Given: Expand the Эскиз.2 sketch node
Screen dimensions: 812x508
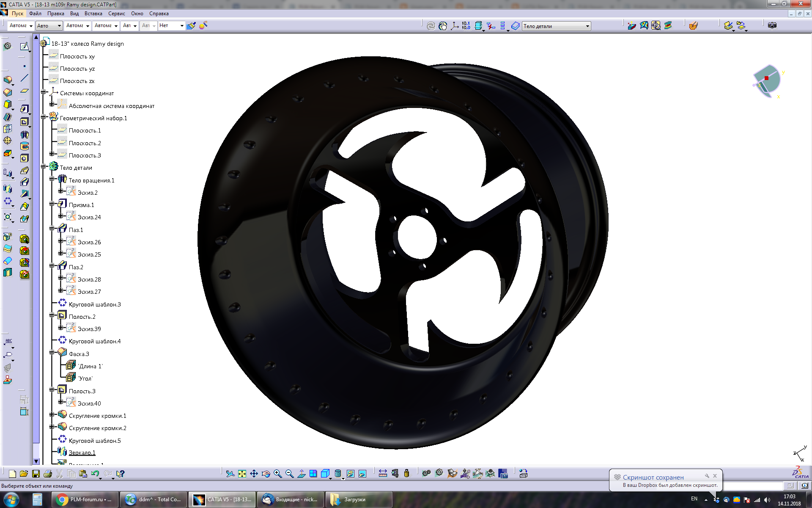Looking at the screenshot, I should (x=61, y=191).
